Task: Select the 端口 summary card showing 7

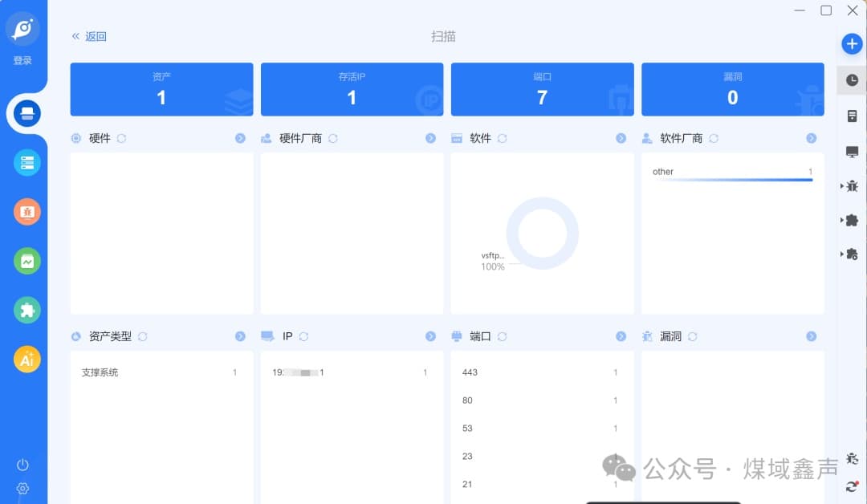Action: click(x=542, y=90)
